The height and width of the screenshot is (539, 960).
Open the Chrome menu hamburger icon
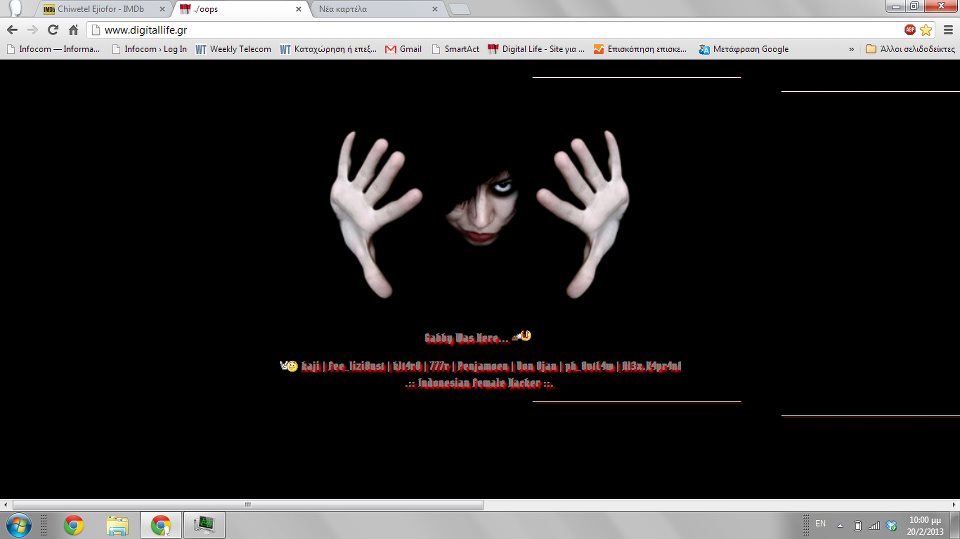tap(946, 30)
